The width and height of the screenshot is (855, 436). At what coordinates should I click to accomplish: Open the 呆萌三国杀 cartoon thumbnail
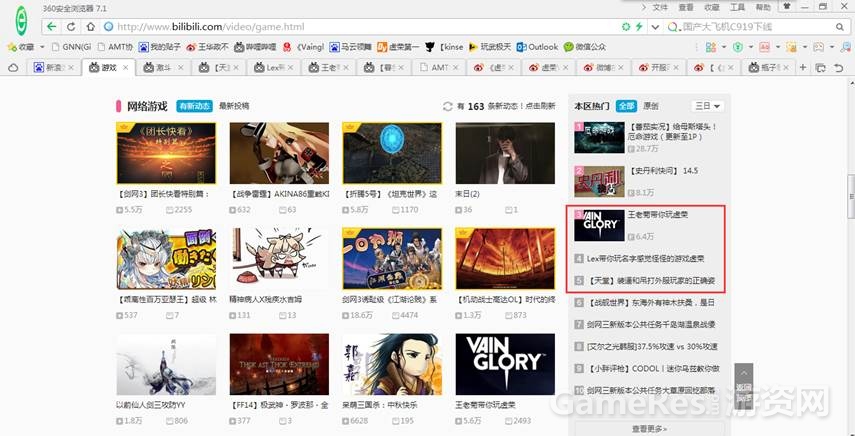[x=392, y=364]
